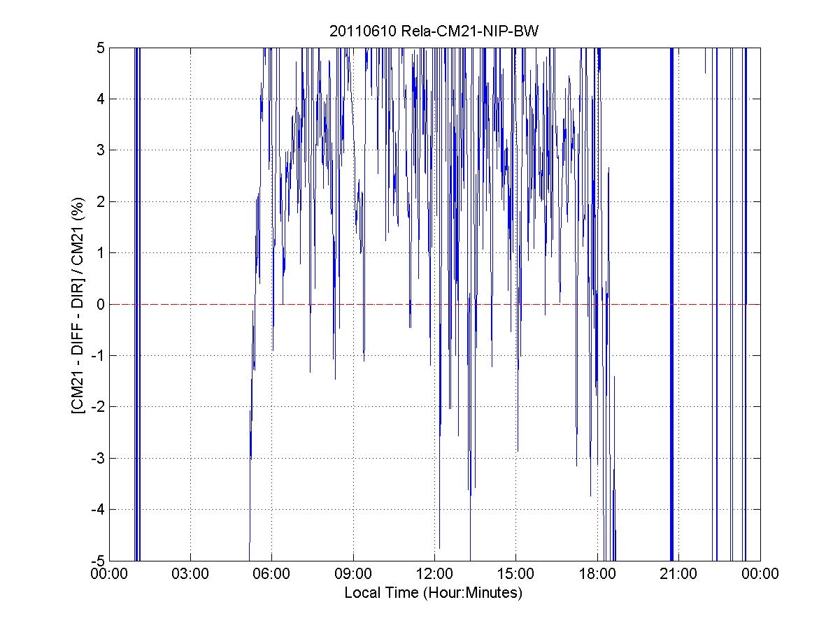The image size is (840, 630).
Task: Click the 03:00 x-axis tick label
Action: click(x=190, y=574)
